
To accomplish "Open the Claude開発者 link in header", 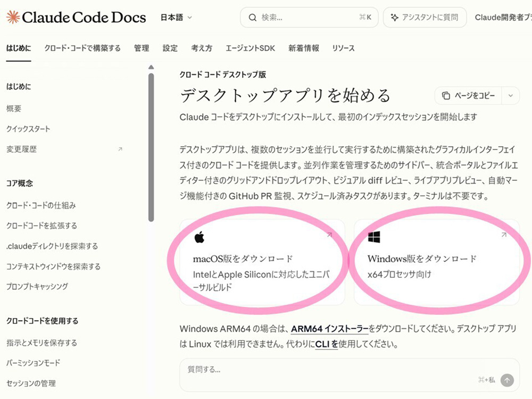I will pyautogui.click(x=503, y=18).
